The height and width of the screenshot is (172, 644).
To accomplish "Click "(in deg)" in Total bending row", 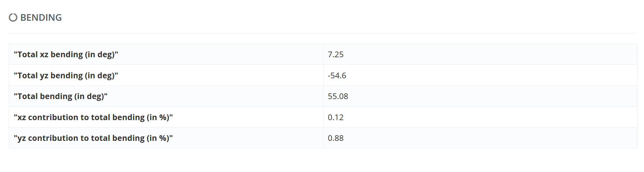I will pyautogui.click(x=89, y=97).
